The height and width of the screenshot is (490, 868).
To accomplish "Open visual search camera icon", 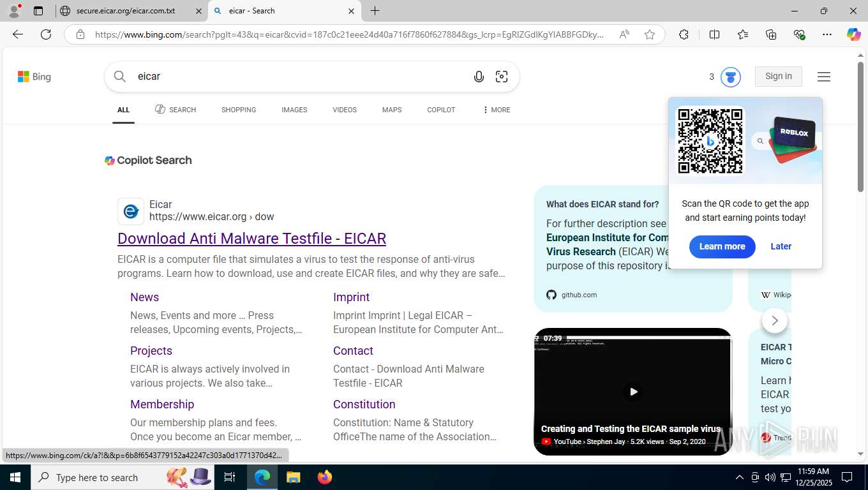I will (502, 77).
